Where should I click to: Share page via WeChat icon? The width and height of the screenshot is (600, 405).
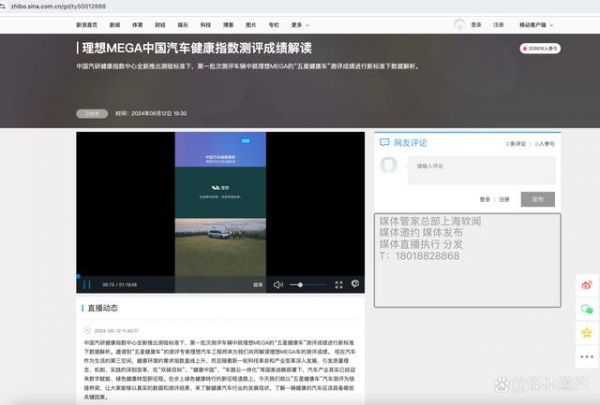[x=587, y=309]
